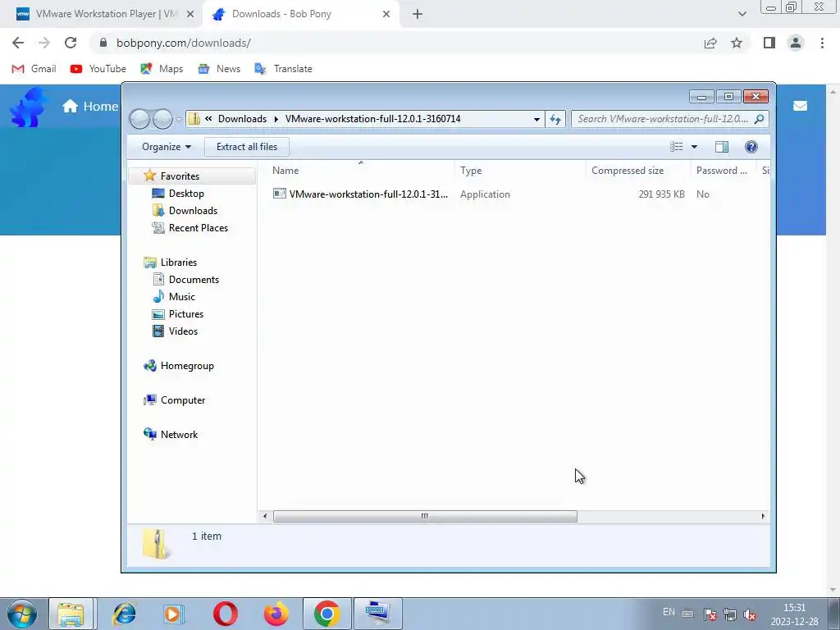840x630 pixels.
Task: Open Gmail bookmark
Action: tap(34, 69)
